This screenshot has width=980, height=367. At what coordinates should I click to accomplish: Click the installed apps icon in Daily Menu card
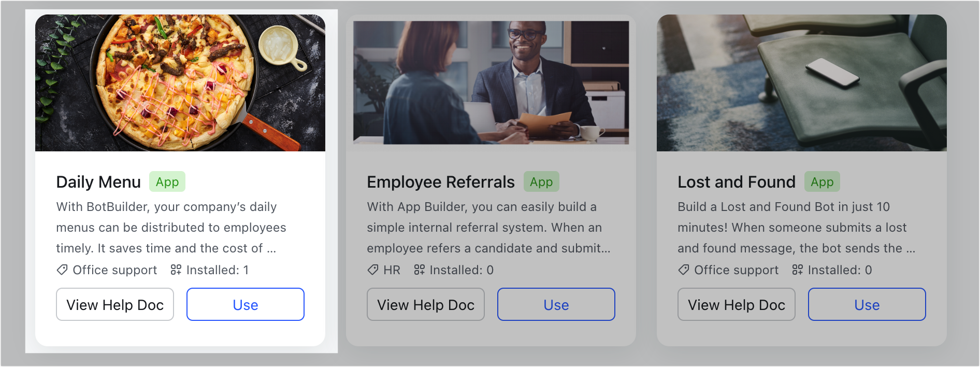[x=176, y=270]
